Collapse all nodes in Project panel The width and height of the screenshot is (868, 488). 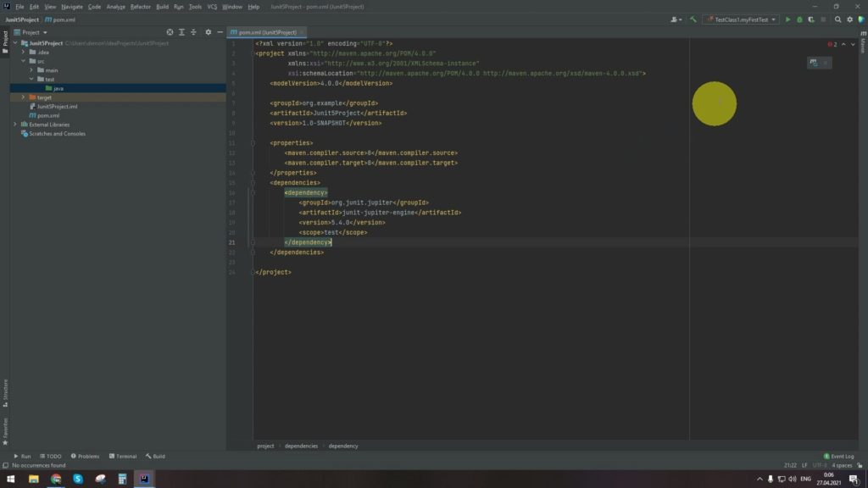(193, 32)
